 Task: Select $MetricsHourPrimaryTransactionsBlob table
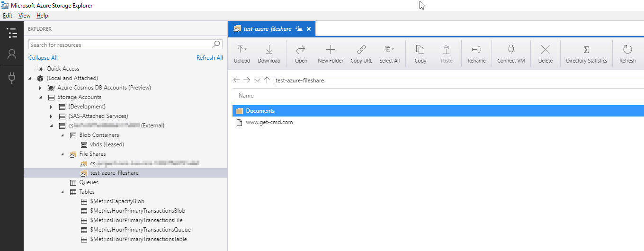(137, 211)
